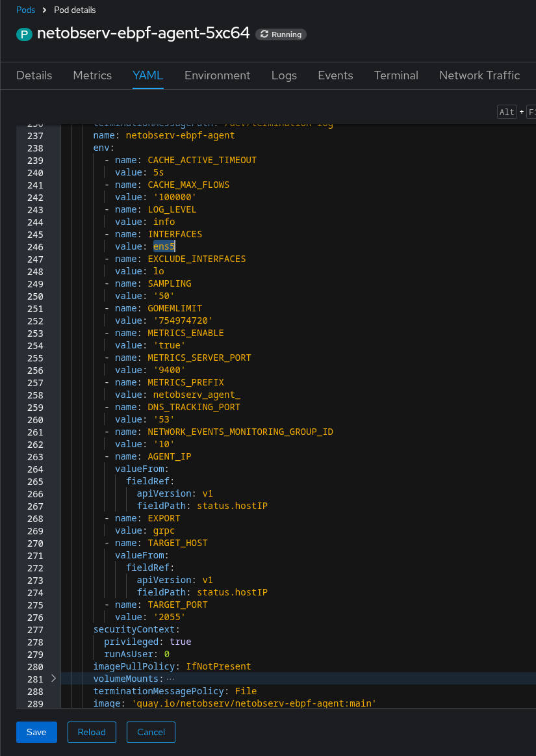
Task: Click line number 277 in gutter
Action: [35, 629]
